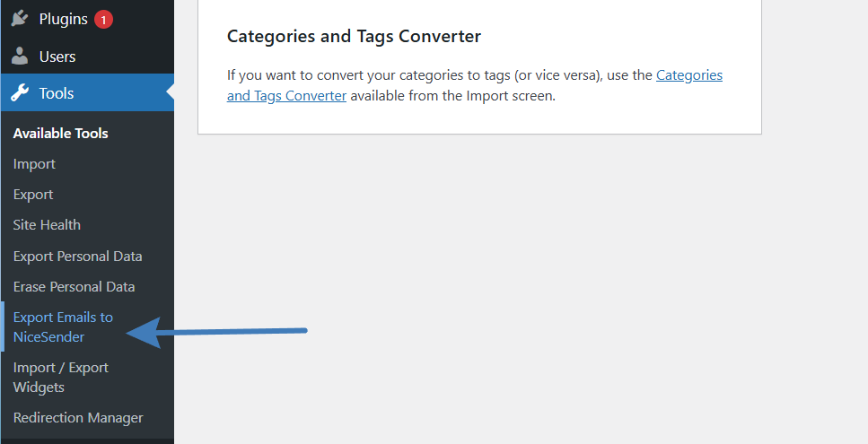Open the standalone Export submenu item
The height and width of the screenshot is (444, 868).
tap(33, 195)
